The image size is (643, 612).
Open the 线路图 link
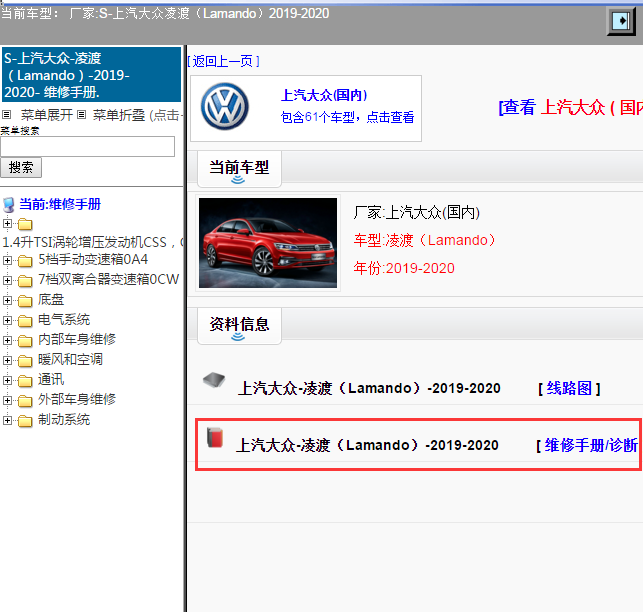569,388
